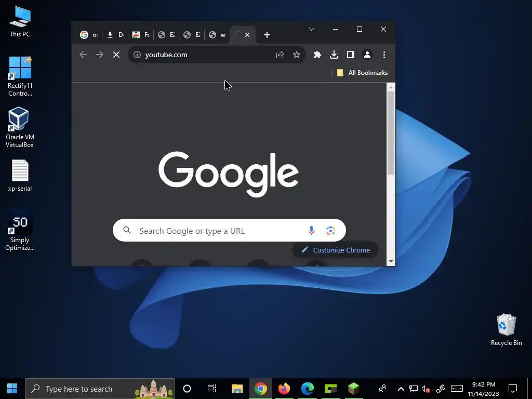The height and width of the screenshot is (399, 532).
Task: Select the Recycle Bin icon
Action: pos(506,329)
